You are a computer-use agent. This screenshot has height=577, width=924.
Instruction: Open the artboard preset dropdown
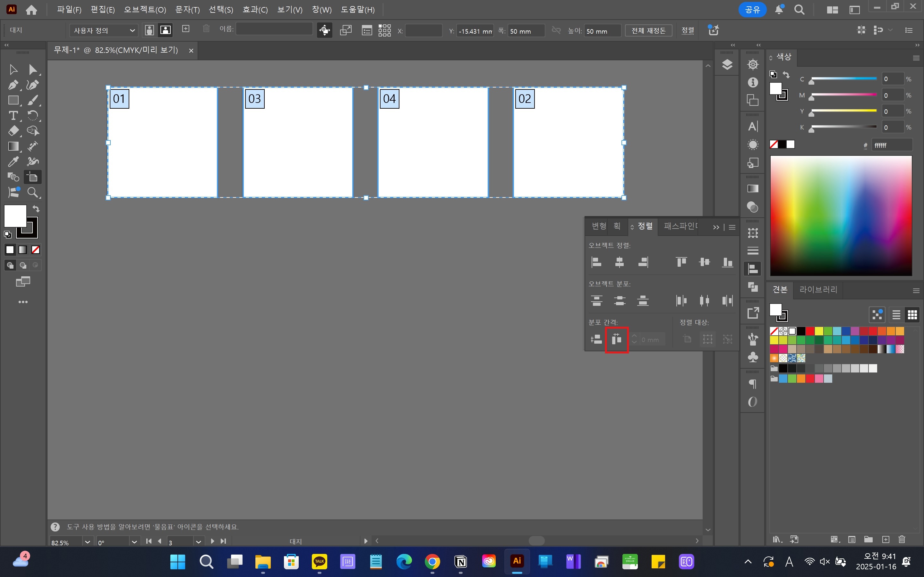click(x=104, y=30)
